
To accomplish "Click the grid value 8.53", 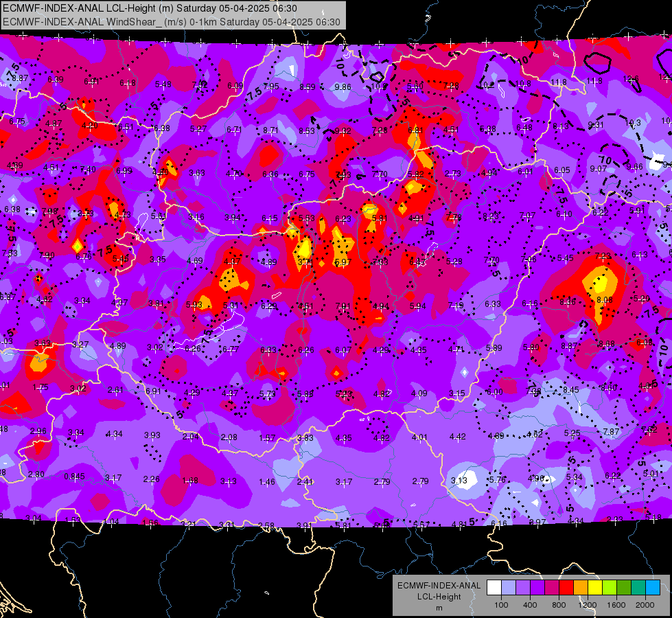I will pos(307,130).
